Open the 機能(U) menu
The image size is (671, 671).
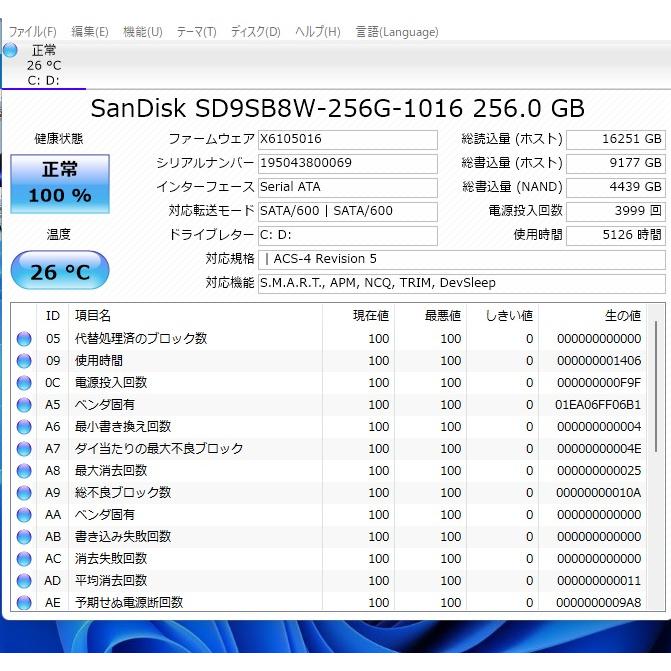pyautogui.click(x=143, y=32)
